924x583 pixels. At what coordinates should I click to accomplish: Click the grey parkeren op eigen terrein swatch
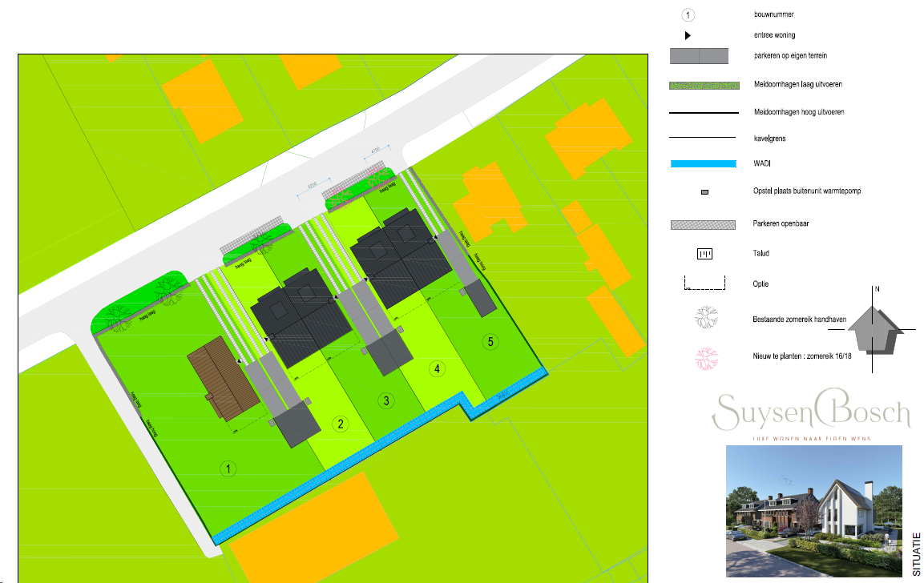click(699, 56)
